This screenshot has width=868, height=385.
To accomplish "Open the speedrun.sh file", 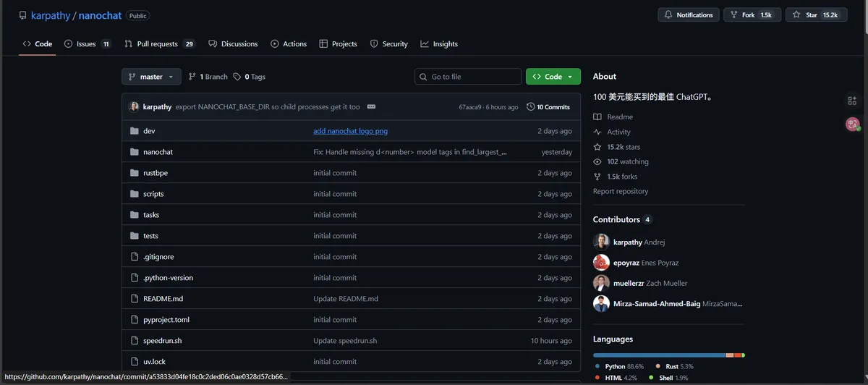I will click(162, 341).
